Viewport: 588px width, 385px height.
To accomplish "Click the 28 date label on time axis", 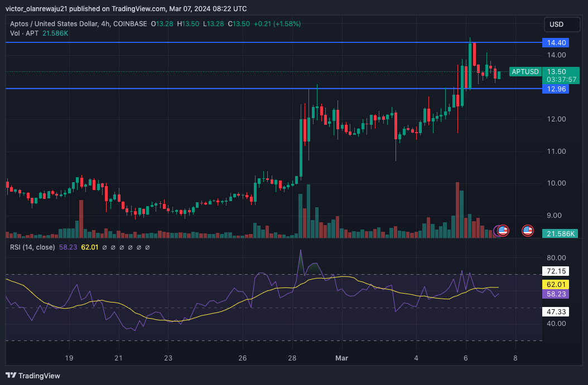I will (292, 358).
